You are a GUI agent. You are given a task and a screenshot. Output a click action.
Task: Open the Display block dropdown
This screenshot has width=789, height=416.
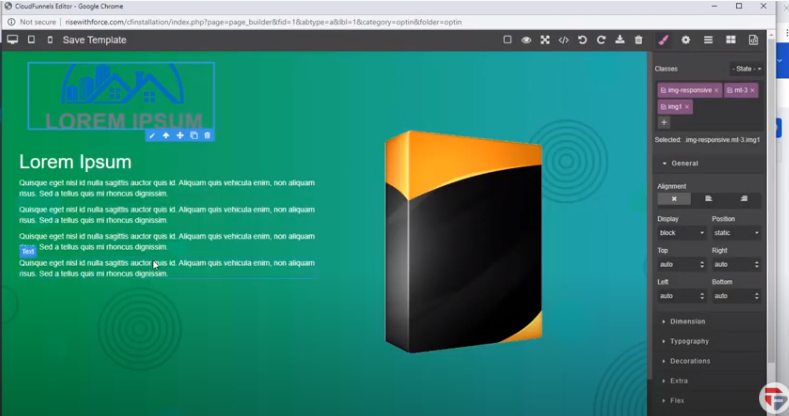[x=681, y=233]
